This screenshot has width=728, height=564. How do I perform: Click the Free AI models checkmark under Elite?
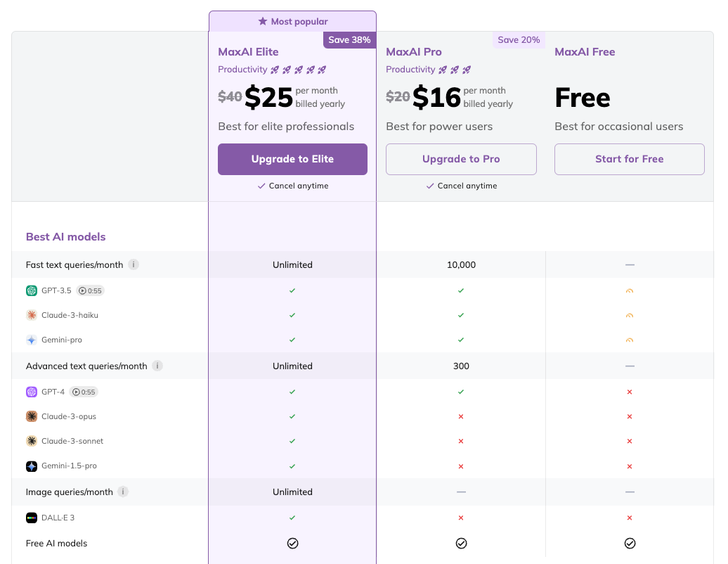tap(292, 543)
